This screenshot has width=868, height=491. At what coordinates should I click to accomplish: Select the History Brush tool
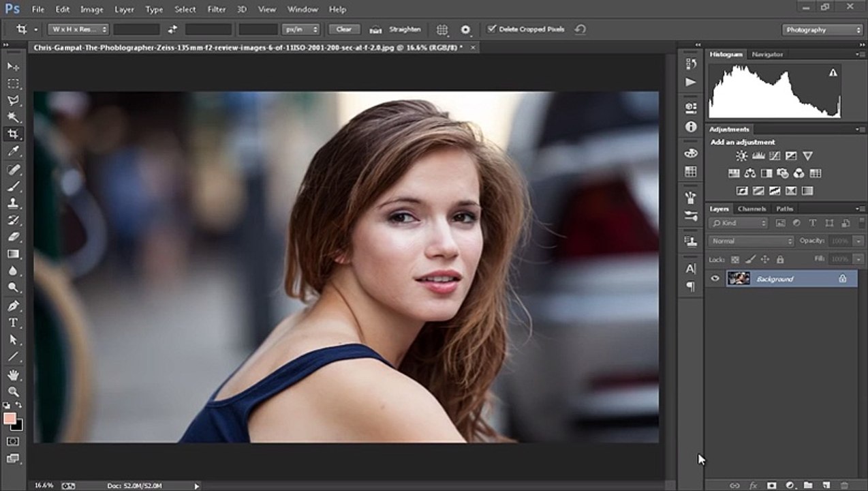(13, 220)
